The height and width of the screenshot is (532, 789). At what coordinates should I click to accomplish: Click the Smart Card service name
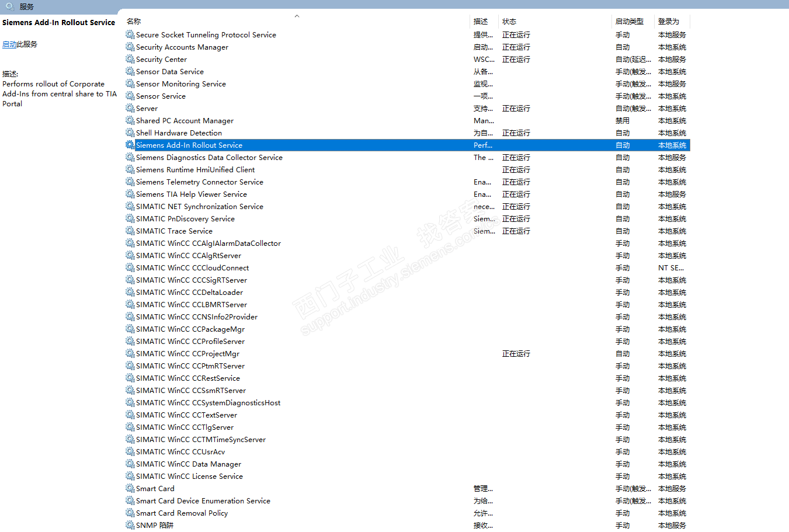point(155,489)
